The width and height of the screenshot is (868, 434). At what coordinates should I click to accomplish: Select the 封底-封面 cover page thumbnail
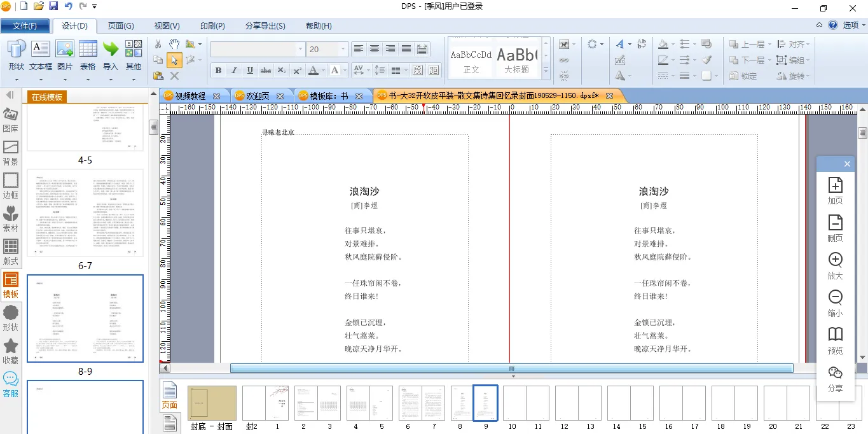(212, 403)
